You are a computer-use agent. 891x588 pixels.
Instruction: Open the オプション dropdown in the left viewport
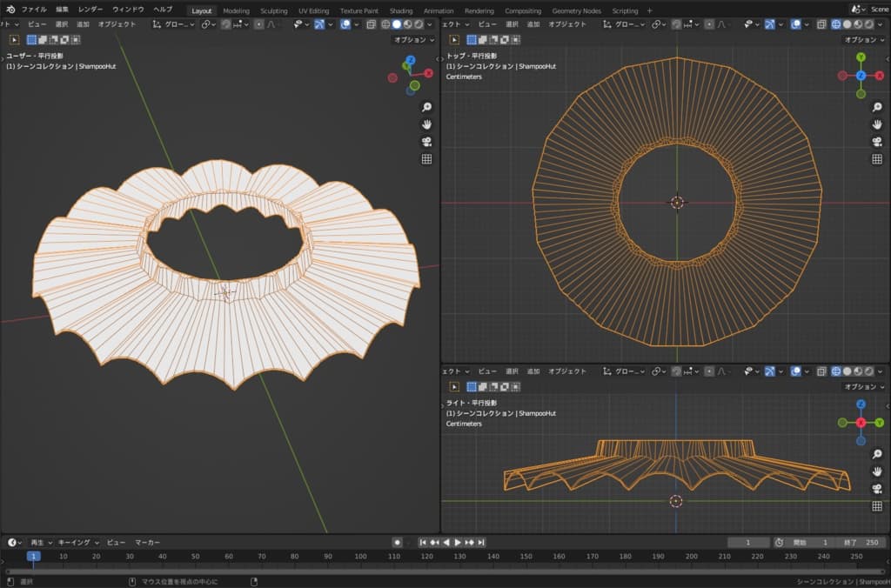pos(413,39)
